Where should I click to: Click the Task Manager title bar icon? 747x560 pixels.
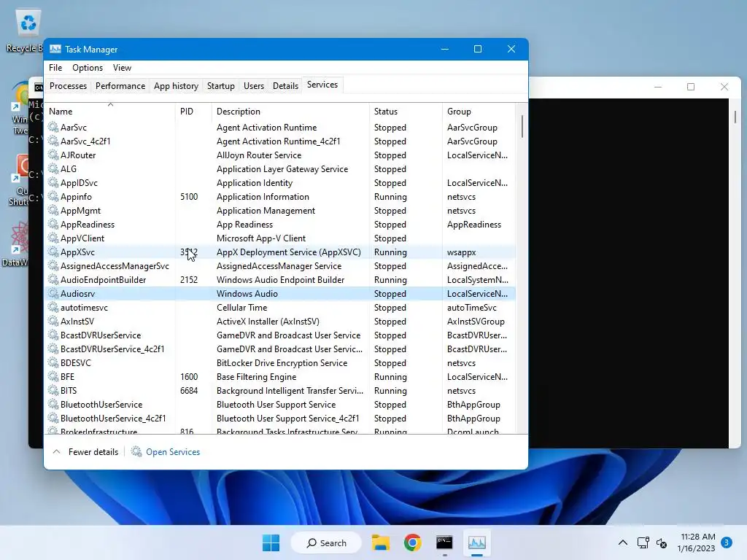[55, 49]
